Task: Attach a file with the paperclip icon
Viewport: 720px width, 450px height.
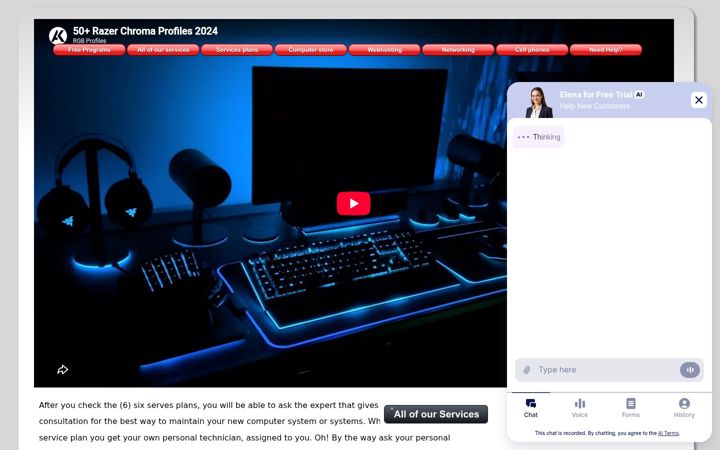Action: (527, 370)
